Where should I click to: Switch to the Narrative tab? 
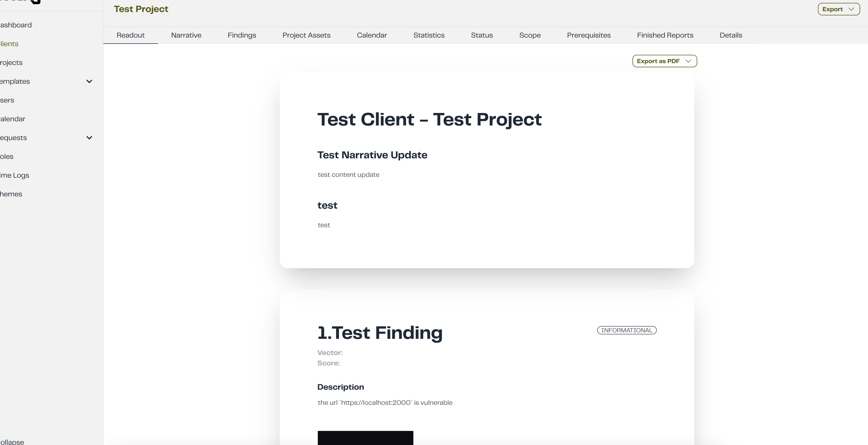pos(186,35)
